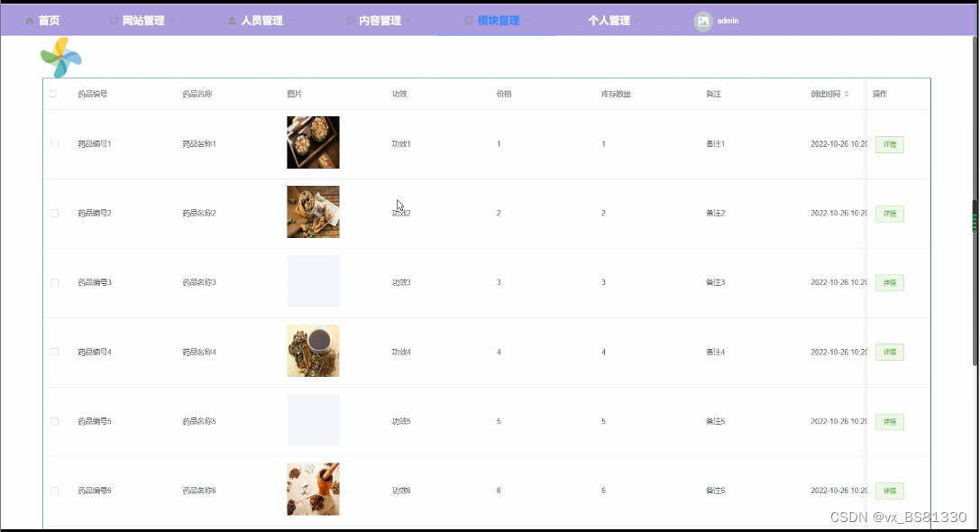Tick the select-all checkbox in the table header
980x532 pixels.
tap(53, 94)
